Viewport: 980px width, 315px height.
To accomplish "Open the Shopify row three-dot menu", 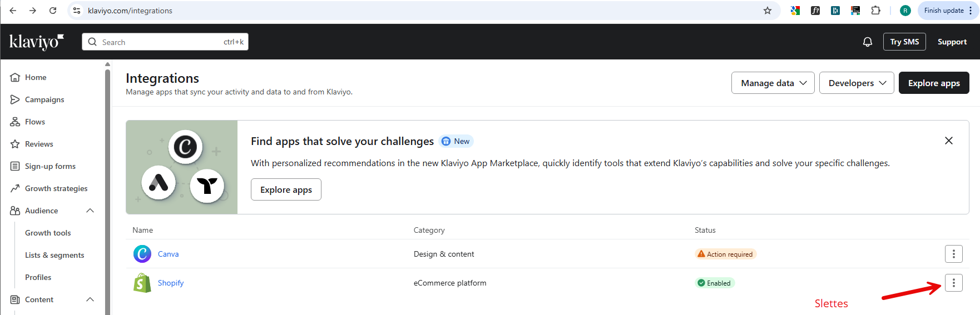I will pos(953,283).
